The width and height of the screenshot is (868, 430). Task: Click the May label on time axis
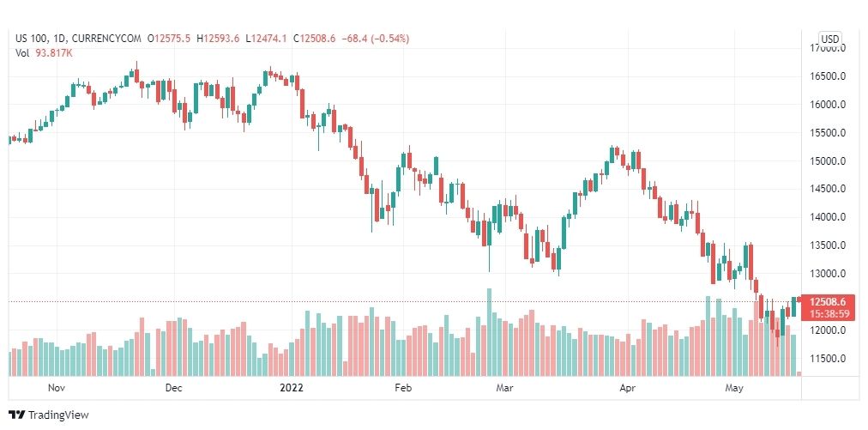point(734,388)
